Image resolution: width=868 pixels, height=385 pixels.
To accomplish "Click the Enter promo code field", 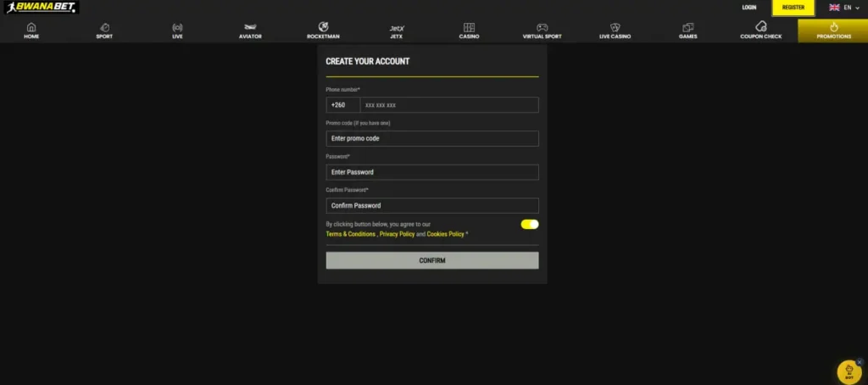I will pos(431,138).
